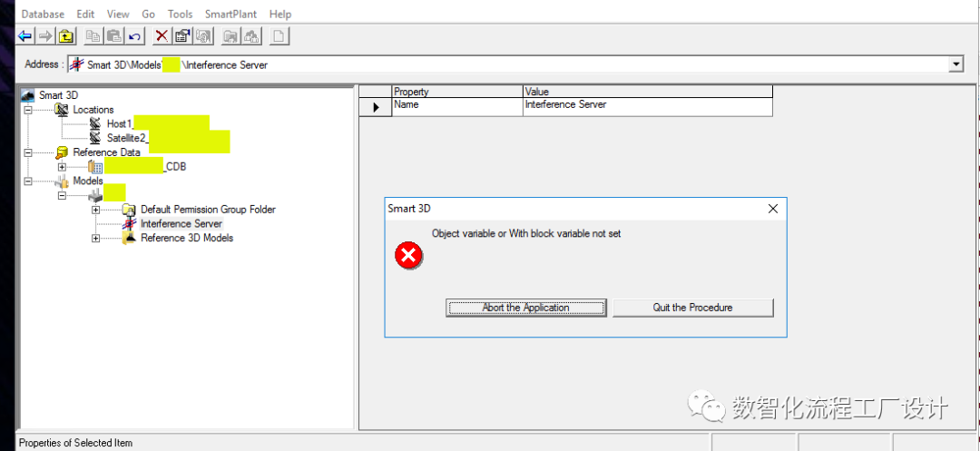Click the scroll-shaped icon right of Properties

click(201, 36)
